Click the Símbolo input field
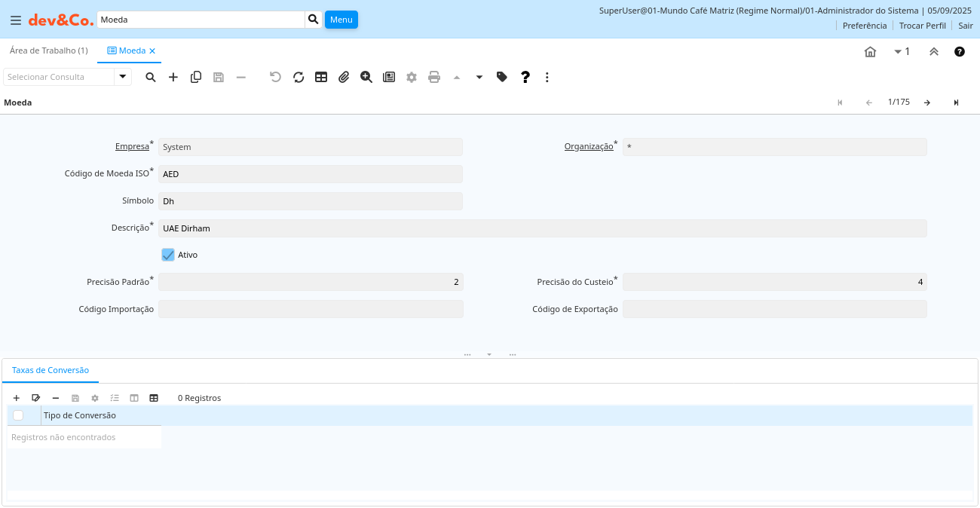 [x=311, y=201]
